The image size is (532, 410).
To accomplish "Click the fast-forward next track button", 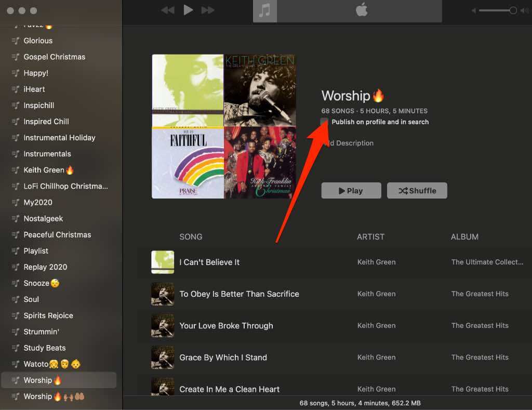I will tap(208, 10).
